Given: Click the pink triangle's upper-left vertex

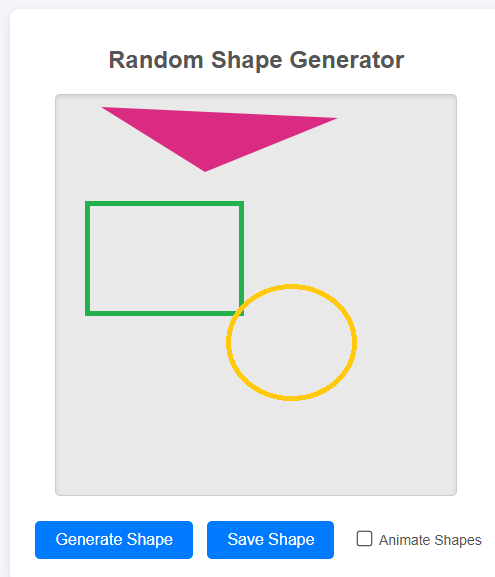Looking at the screenshot, I should tap(105, 108).
